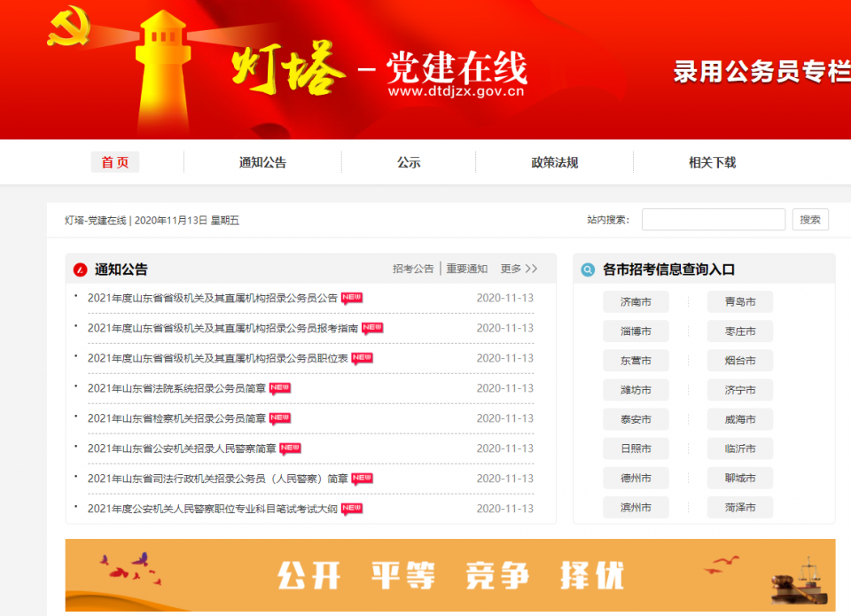Select the 济南市 city button
851x616 pixels.
coord(636,301)
